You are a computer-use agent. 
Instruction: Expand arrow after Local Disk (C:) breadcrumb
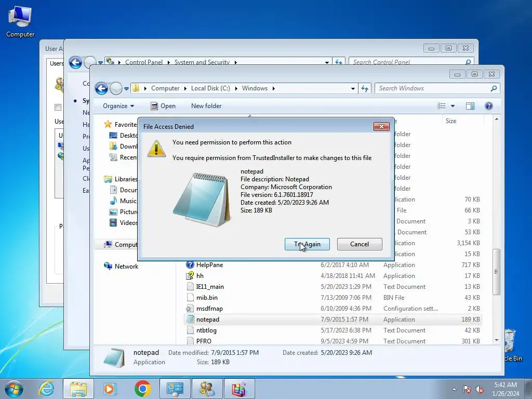(236, 88)
